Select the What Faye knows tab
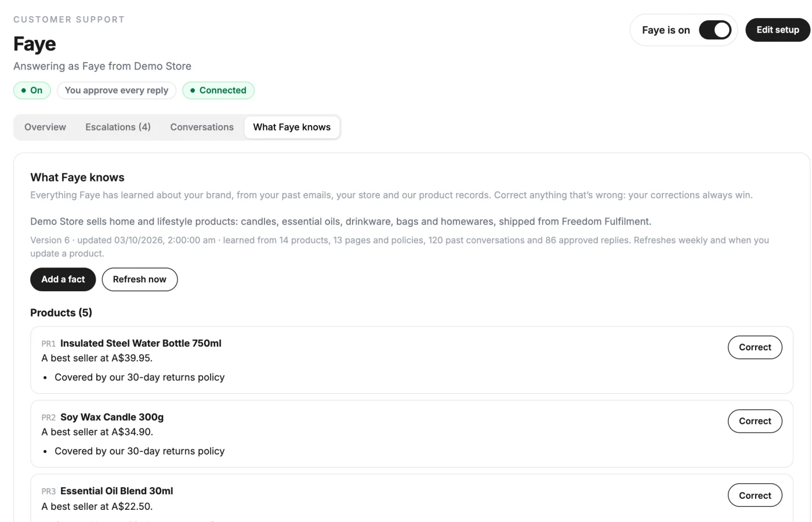This screenshot has height=522, width=812. (x=292, y=127)
